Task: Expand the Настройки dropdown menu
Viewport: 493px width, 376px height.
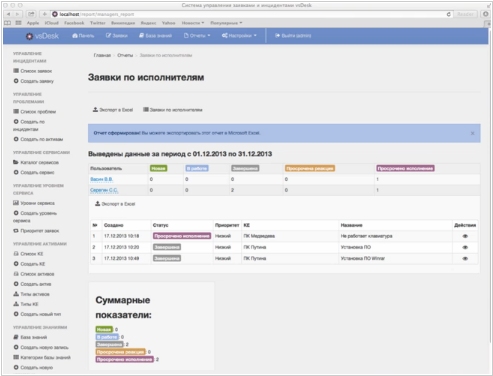Action: pyautogui.click(x=239, y=36)
